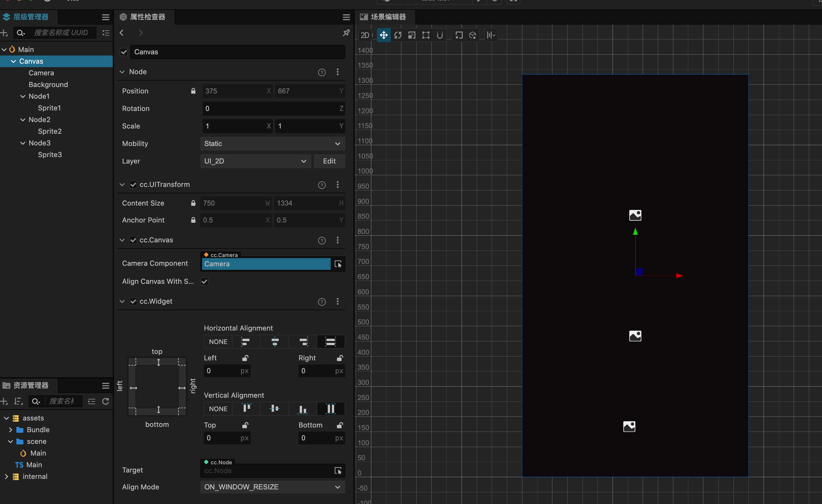Select the Scale transform tool
The height and width of the screenshot is (504, 822).
click(412, 35)
